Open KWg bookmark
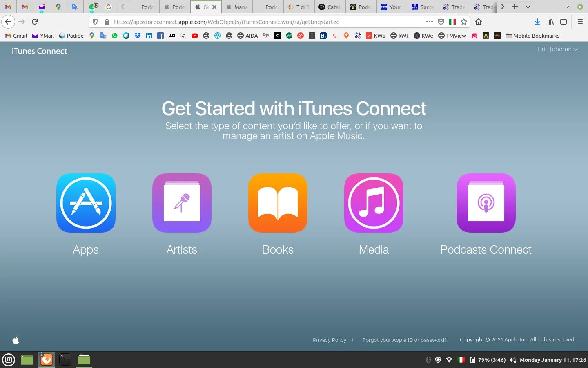Screen dimensions: 588x368 376,36
